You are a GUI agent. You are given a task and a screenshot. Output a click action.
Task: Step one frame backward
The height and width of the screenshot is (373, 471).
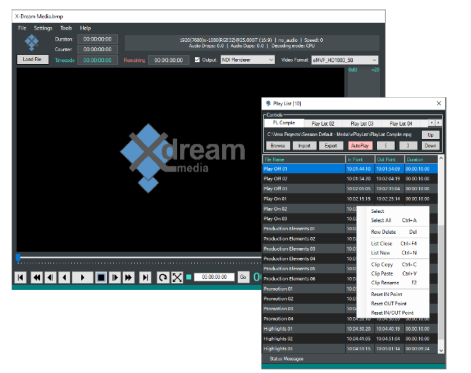pyautogui.click(x=50, y=277)
